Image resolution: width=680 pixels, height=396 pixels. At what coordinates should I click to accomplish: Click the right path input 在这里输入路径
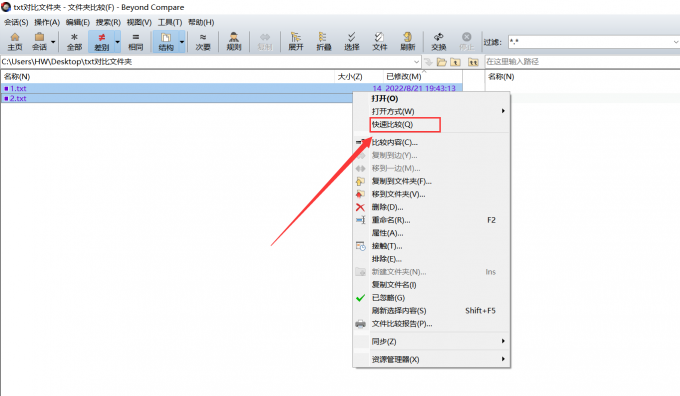coord(582,62)
